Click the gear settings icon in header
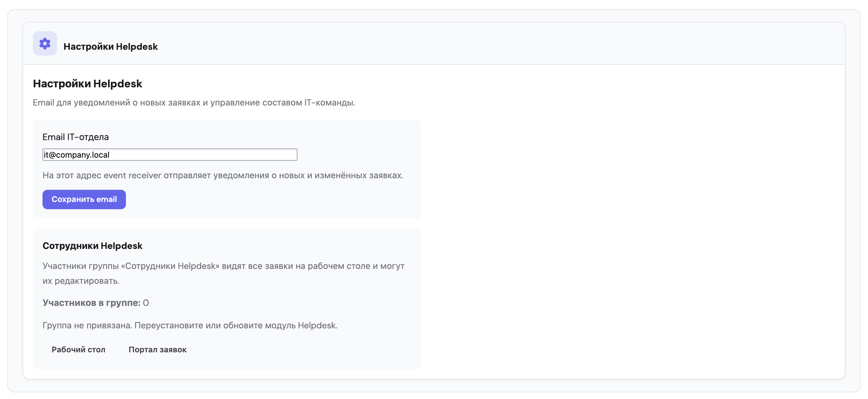Viewport: 868px width, 399px height. 45,43
